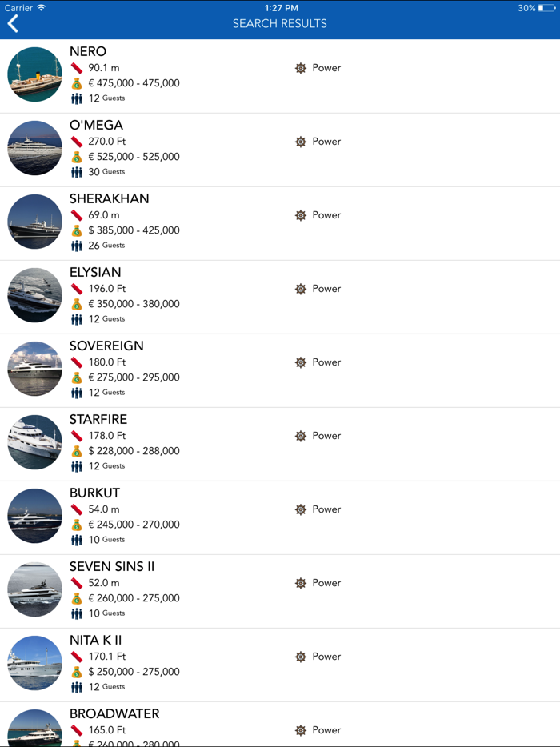Click the Power wheel icon beside SOVEREIGN
Image resolution: width=560 pixels, height=747 pixels.
point(302,362)
